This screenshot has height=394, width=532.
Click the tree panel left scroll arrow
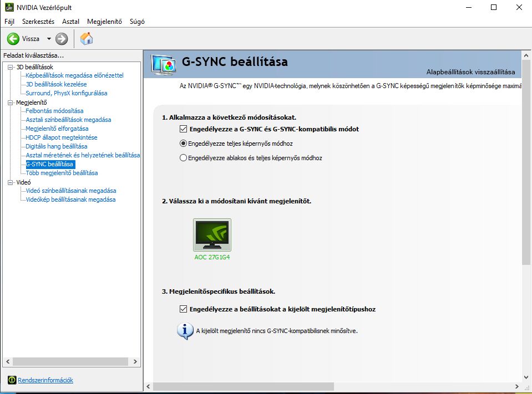(x=8, y=361)
